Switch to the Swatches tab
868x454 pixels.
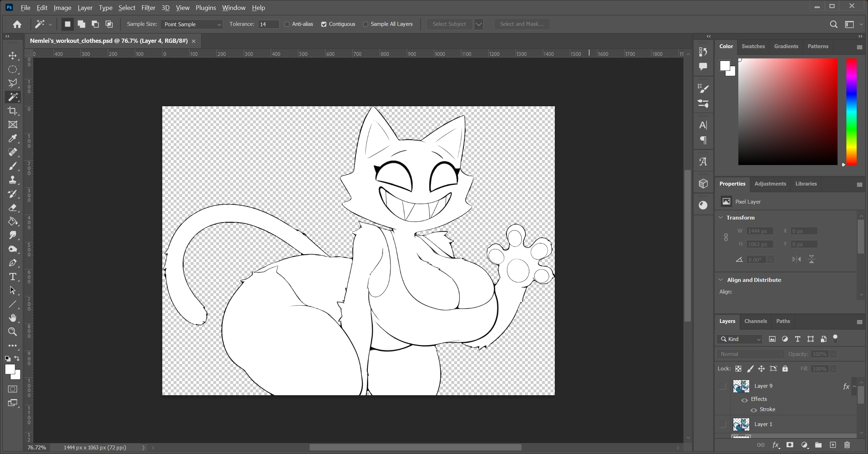click(753, 46)
